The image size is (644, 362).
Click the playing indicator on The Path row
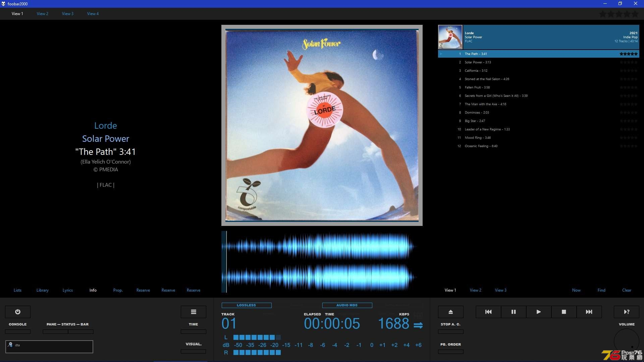pos(441,54)
